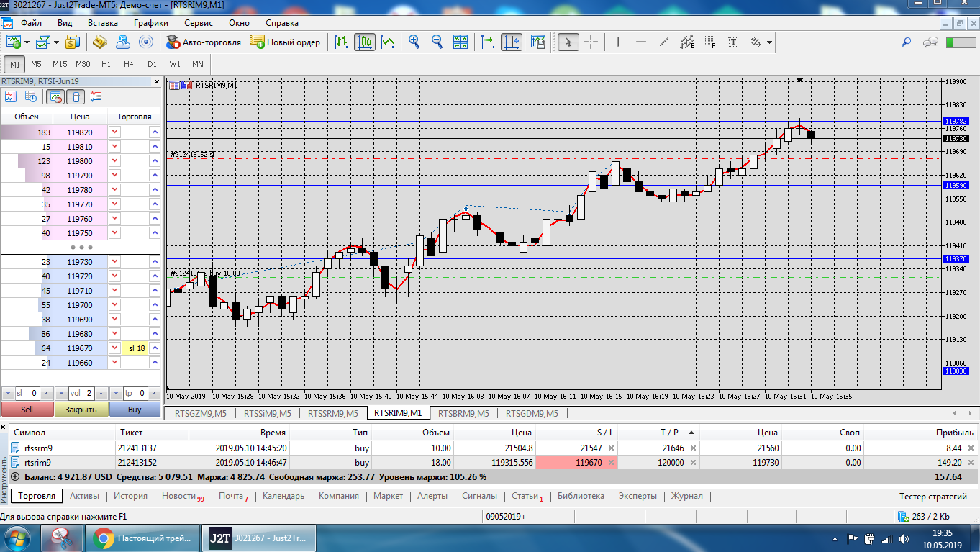Zoom in on the chart
The width and height of the screenshot is (980, 552).
(x=414, y=42)
